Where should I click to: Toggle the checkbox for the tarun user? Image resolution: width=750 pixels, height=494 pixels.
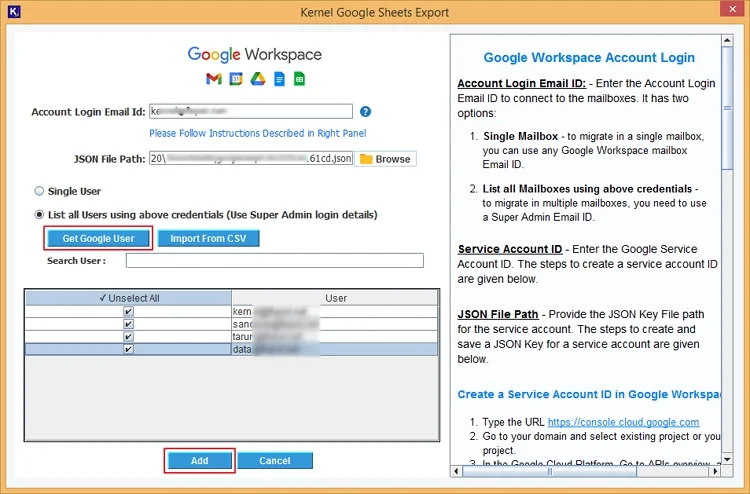pyautogui.click(x=128, y=337)
